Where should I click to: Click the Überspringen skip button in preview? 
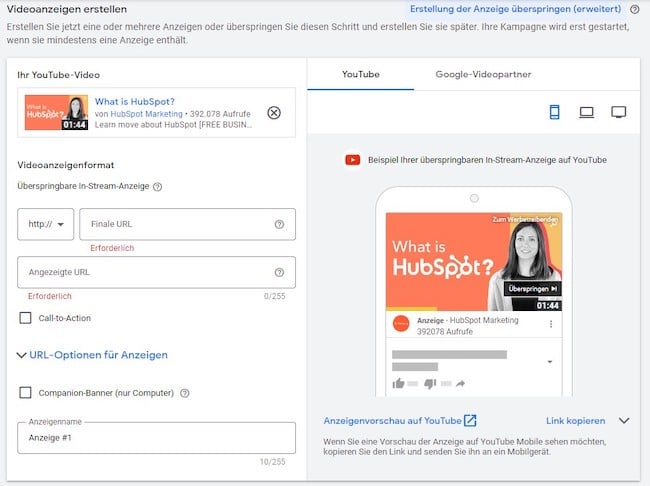(x=533, y=289)
